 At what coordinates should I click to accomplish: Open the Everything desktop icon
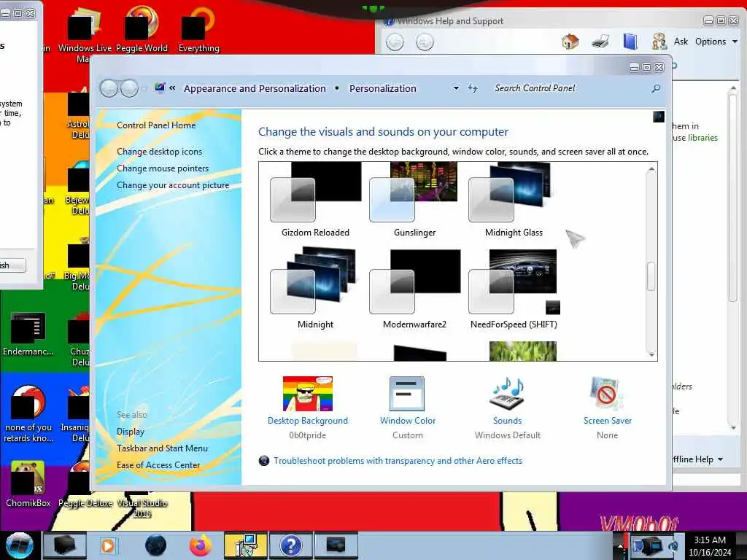click(x=198, y=29)
